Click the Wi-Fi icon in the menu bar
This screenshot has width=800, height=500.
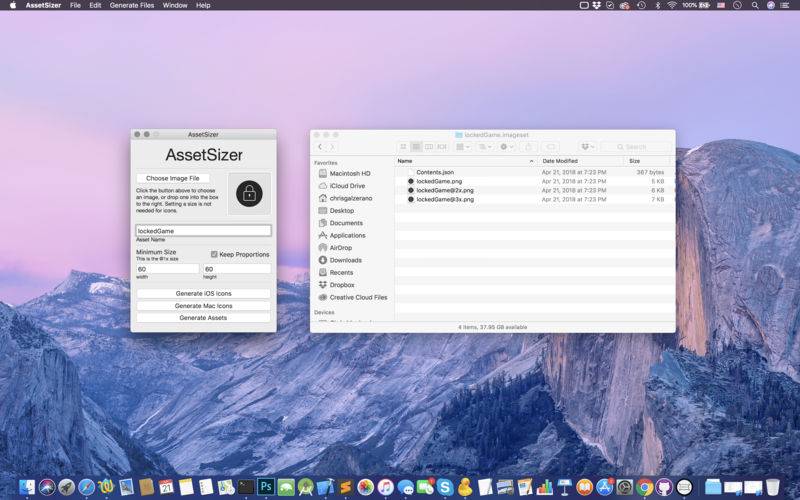click(672, 5)
